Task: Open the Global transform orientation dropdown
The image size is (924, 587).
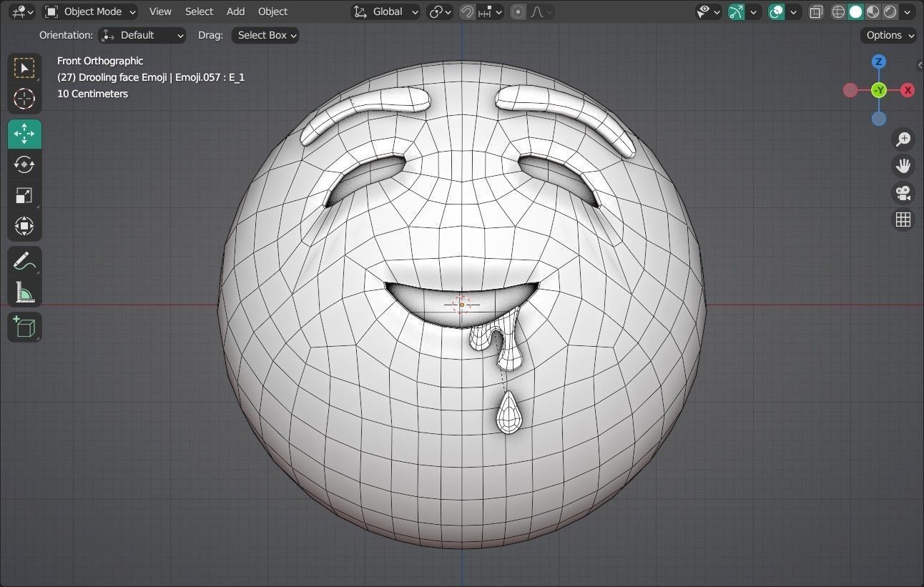Action: pyautogui.click(x=385, y=11)
